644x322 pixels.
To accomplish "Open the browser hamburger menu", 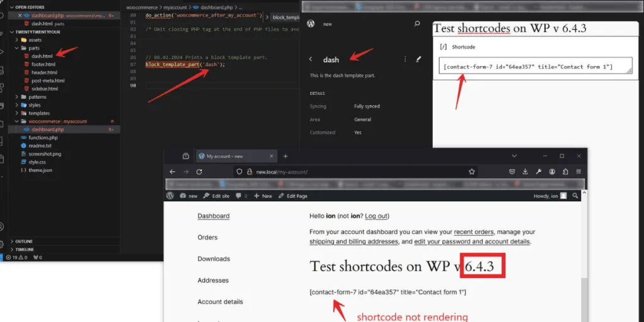I will tap(578, 172).
